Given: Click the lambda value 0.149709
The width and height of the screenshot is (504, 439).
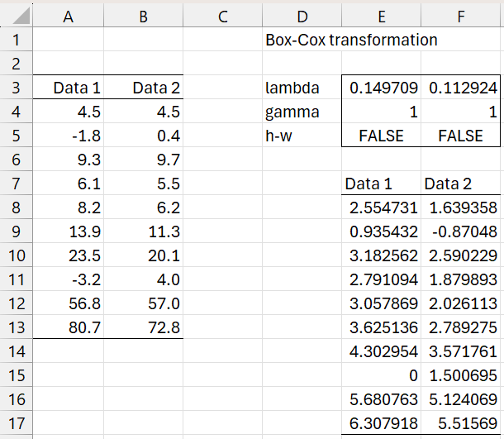Looking at the screenshot, I should pos(382,88).
